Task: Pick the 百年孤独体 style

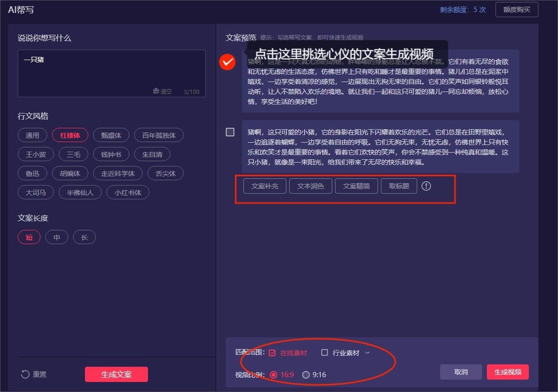Action: (x=159, y=135)
